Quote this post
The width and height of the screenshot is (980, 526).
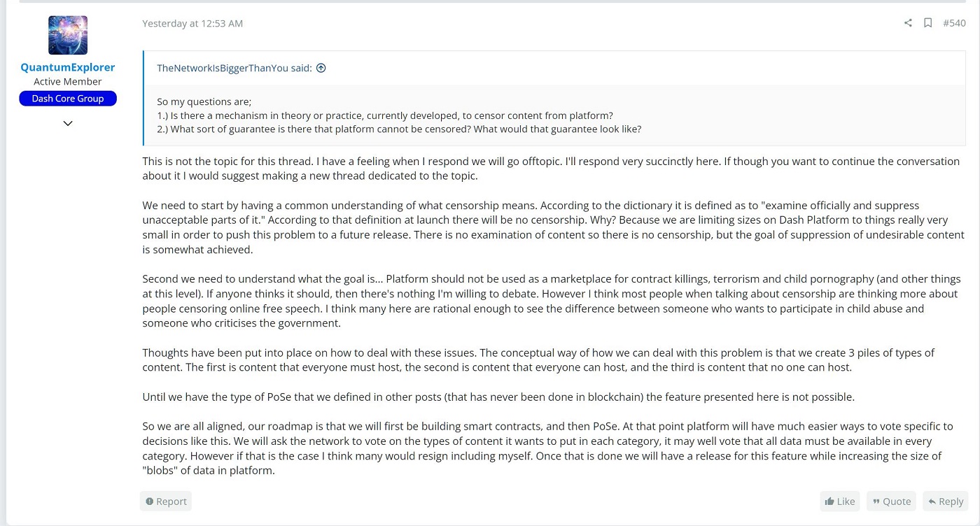[891, 501]
